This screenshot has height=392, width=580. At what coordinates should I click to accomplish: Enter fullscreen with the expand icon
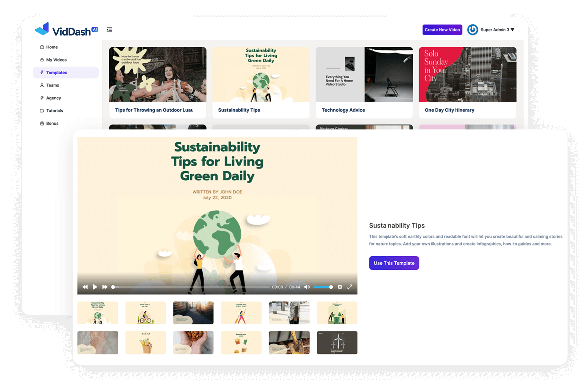click(350, 287)
